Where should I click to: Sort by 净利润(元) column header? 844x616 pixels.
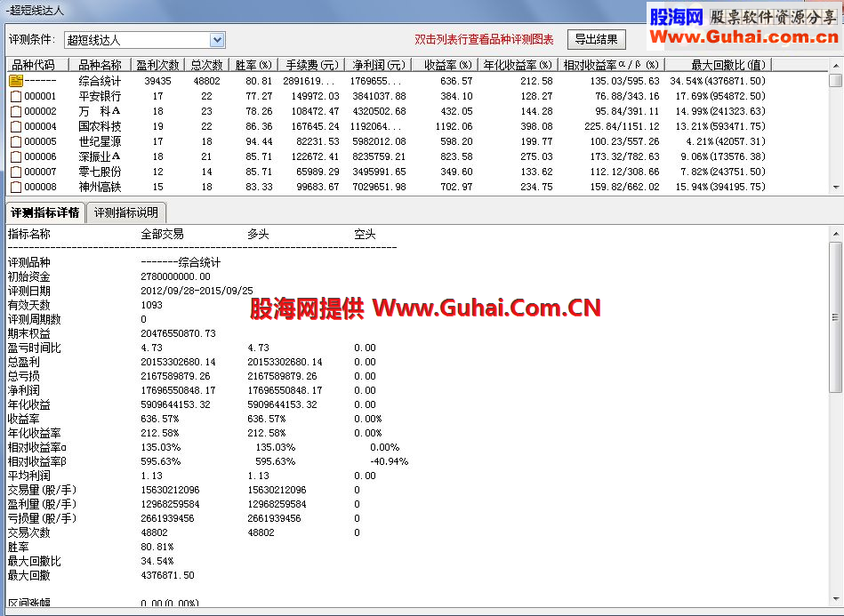coord(378,65)
